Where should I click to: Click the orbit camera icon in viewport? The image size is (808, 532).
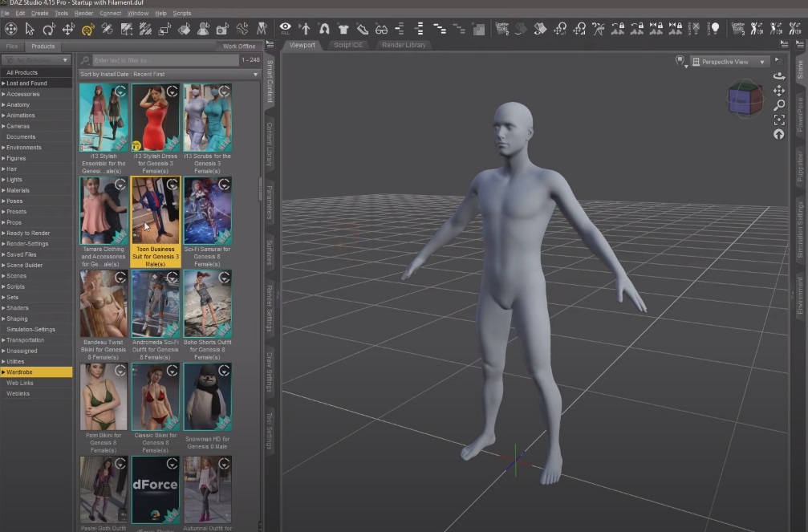(x=778, y=76)
